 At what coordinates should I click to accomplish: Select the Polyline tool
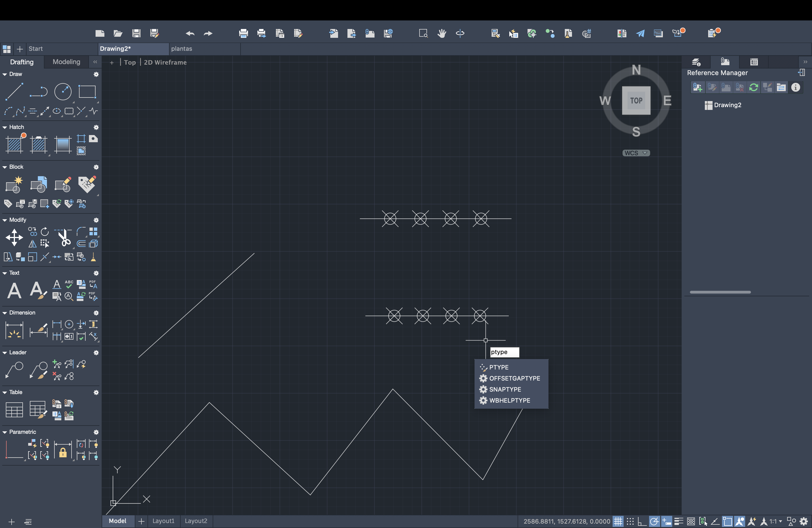point(38,91)
